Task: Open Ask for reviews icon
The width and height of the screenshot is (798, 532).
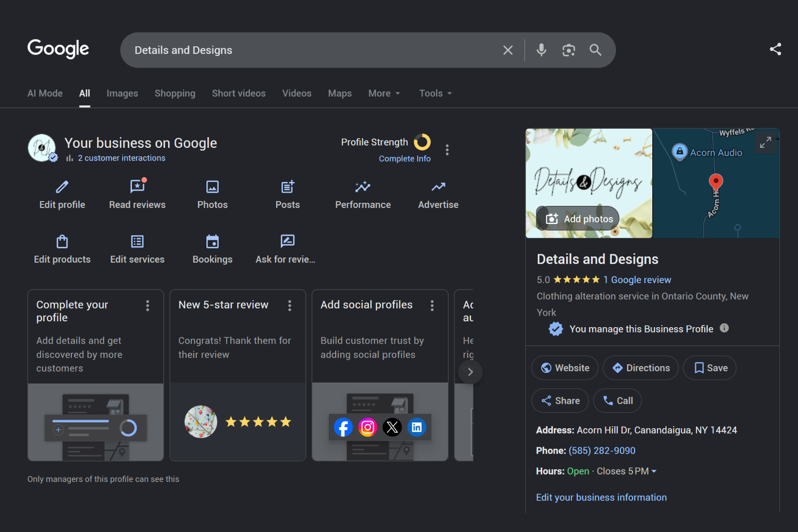Action: point(287,242)
